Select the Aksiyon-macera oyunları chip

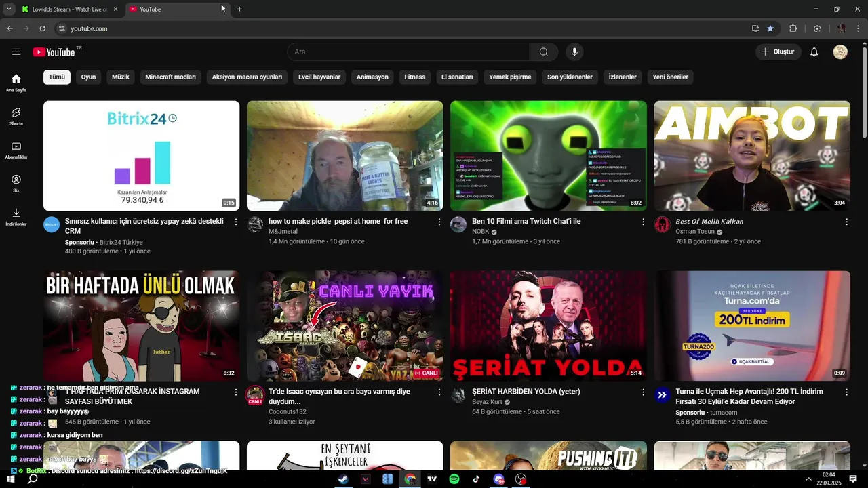tap(247, 77)
